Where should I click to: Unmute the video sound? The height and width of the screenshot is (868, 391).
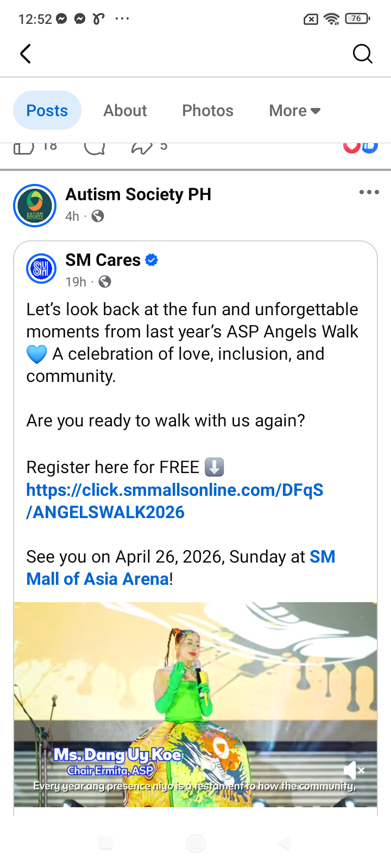coord(354,770)
